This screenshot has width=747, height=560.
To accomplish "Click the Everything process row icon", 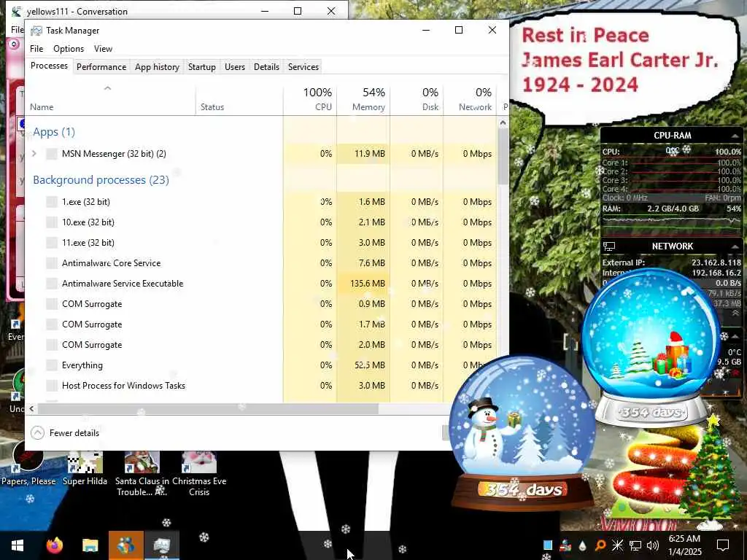I will (x=52, y=365).
